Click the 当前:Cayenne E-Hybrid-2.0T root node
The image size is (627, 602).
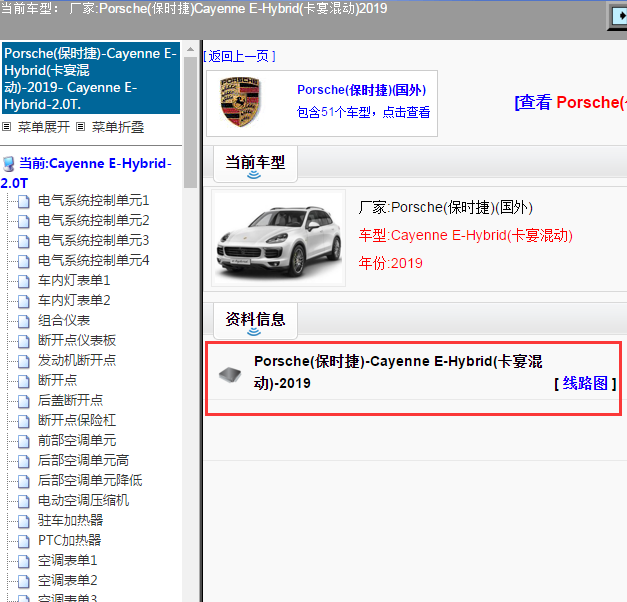click(x=86, y=173)
